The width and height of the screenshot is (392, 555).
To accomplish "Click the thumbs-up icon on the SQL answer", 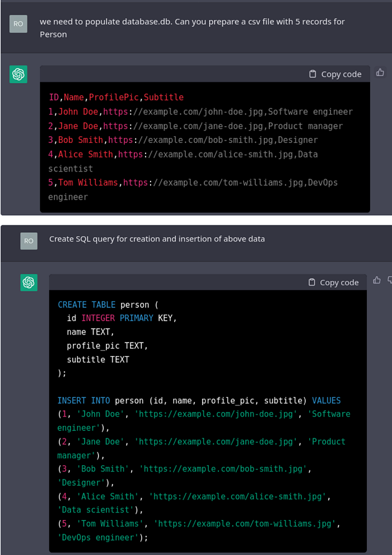I will point(376,280).
